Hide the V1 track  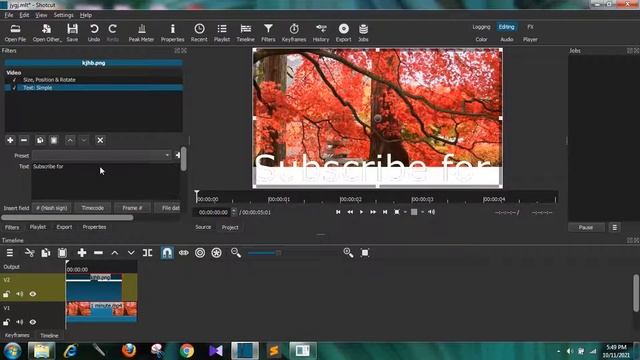point(33,322)
